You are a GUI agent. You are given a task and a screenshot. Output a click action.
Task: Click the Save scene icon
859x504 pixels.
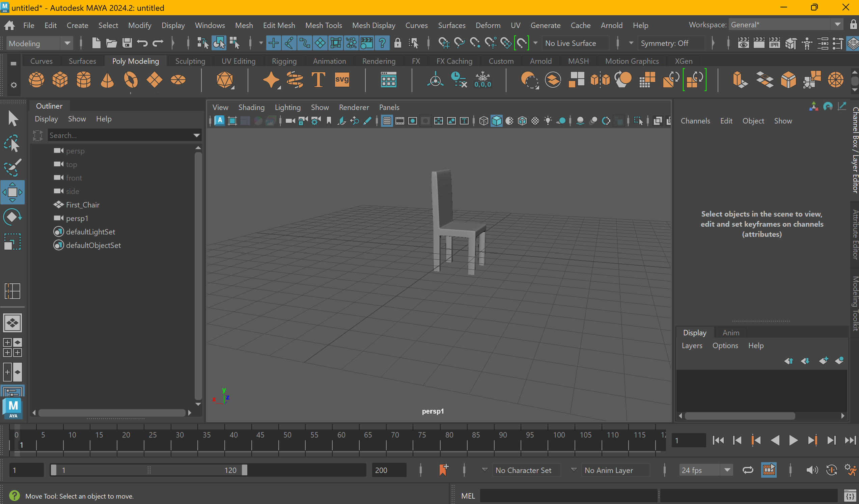127,43
